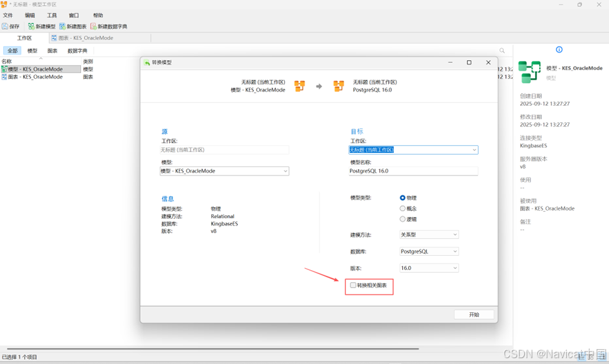Viewport: 609px width, 364px height.
Task: Click the large green model icon in info panel
Action: pos(529,72)
